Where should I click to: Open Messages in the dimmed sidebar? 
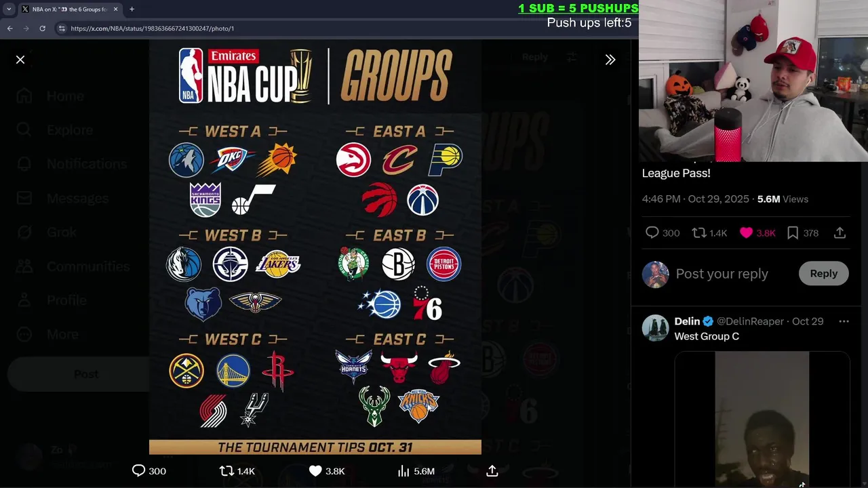coord(62,199)
